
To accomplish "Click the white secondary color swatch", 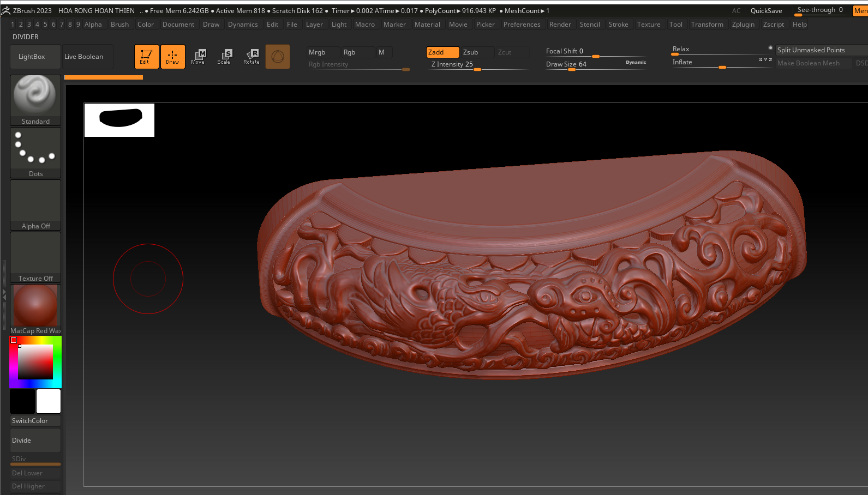I will click(x=49, y=401).
